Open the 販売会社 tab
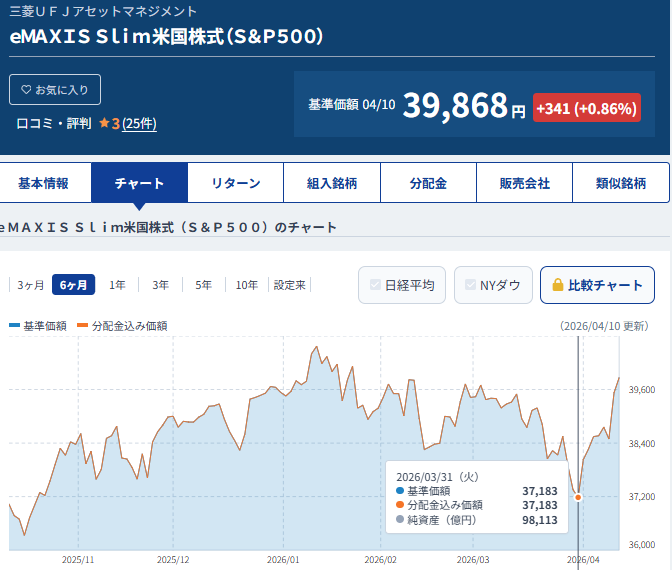 (525, 183)
